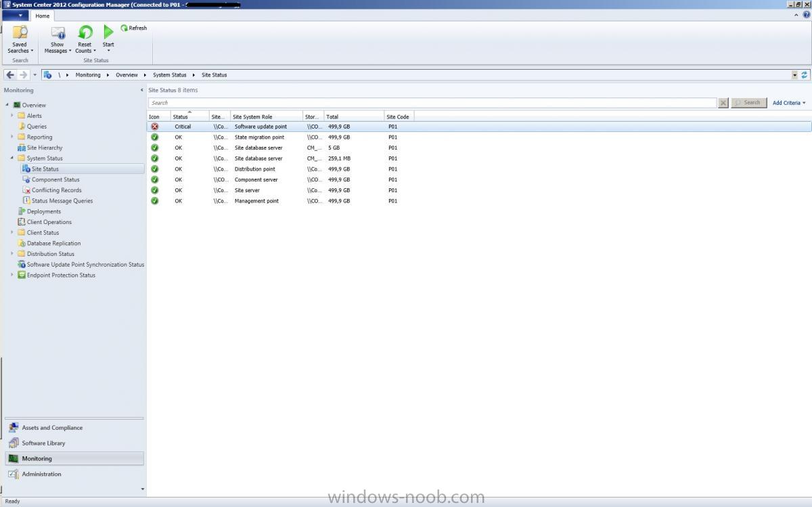Sort by the Status column header
This screenshot has height=507, width=812.
[x=189, y=116]
